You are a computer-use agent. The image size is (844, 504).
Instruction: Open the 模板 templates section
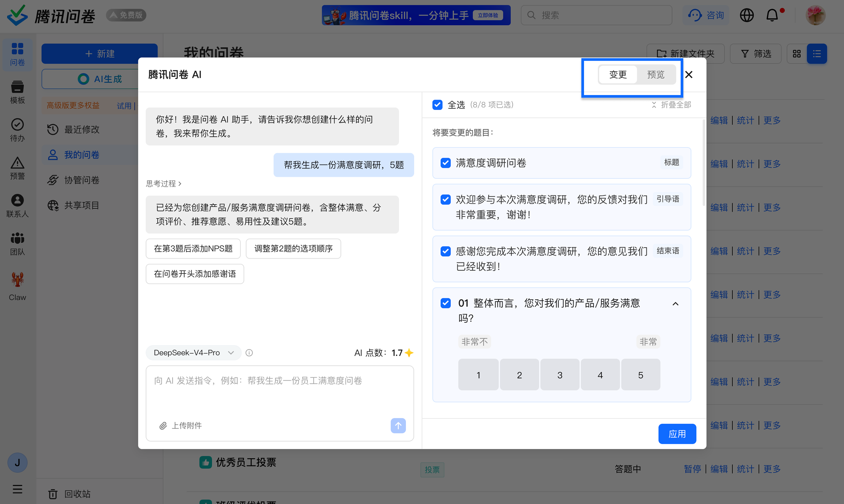(17, 92)
